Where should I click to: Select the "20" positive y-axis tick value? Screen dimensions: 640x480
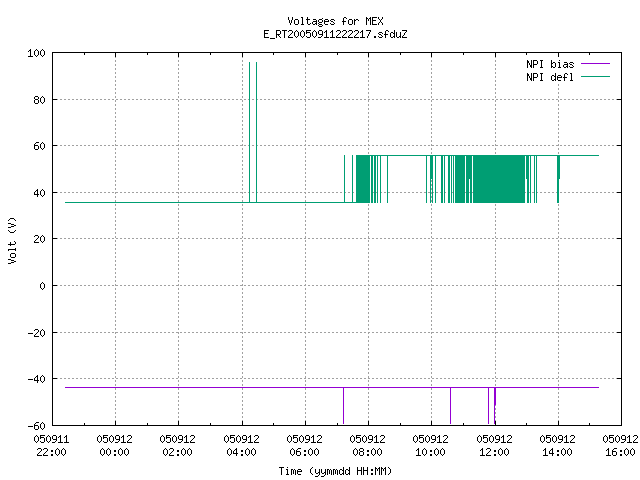click(40, 239)
